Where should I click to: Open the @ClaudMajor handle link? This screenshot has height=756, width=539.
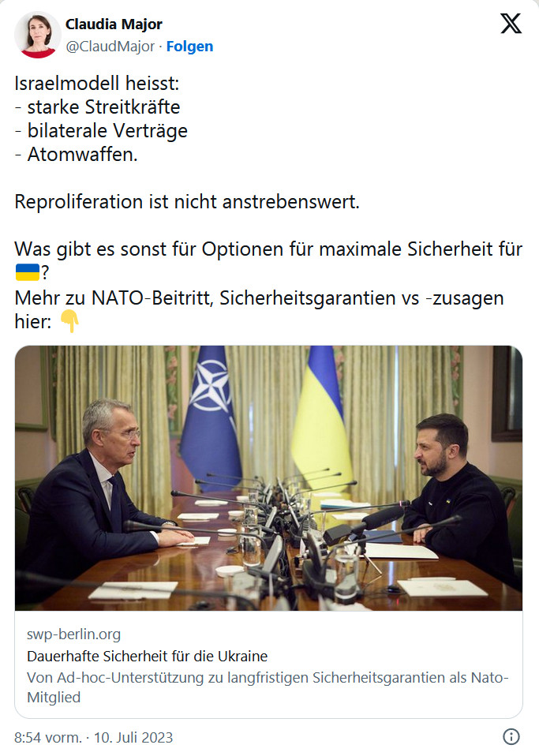point(110,47)
